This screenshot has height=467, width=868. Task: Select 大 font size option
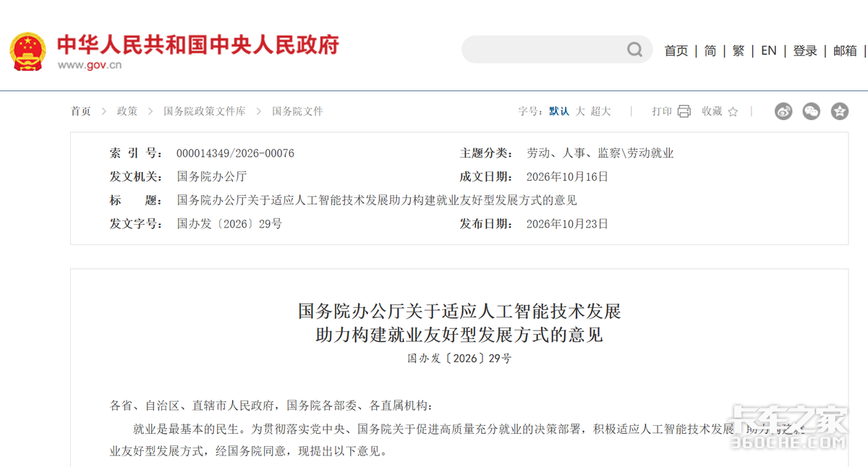(x=580, y=111)
